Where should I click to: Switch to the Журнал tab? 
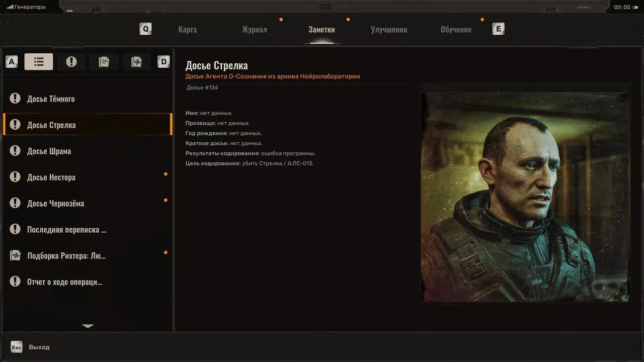(254, 30)
